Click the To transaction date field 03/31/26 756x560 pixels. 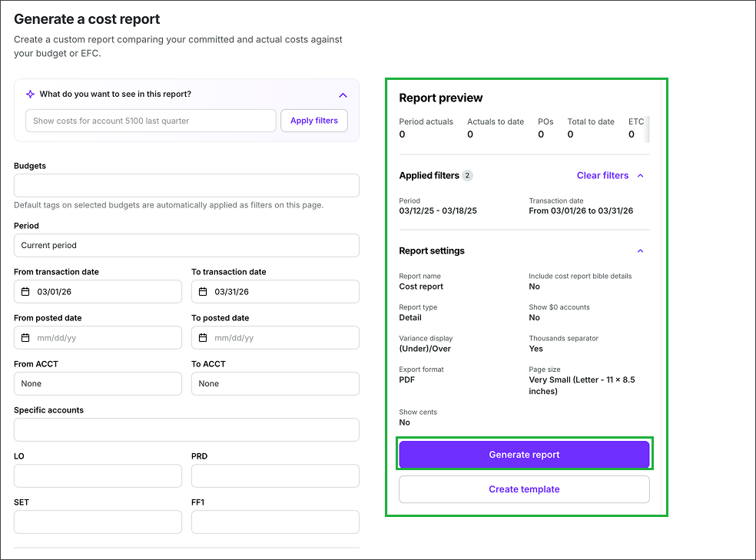click(x=275, y=292)
